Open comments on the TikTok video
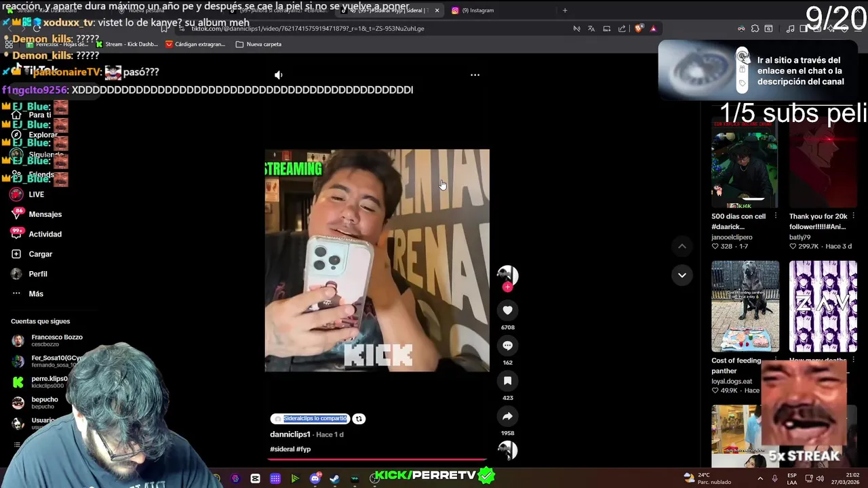 pyautogui.click(x=507, y=346)
